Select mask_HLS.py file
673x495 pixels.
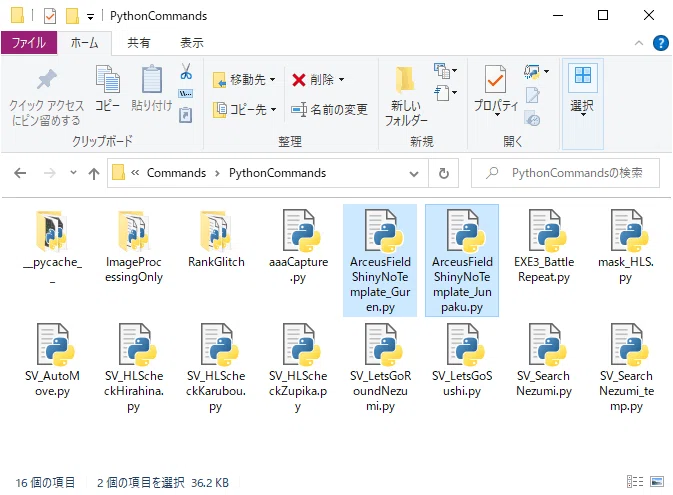626,246
